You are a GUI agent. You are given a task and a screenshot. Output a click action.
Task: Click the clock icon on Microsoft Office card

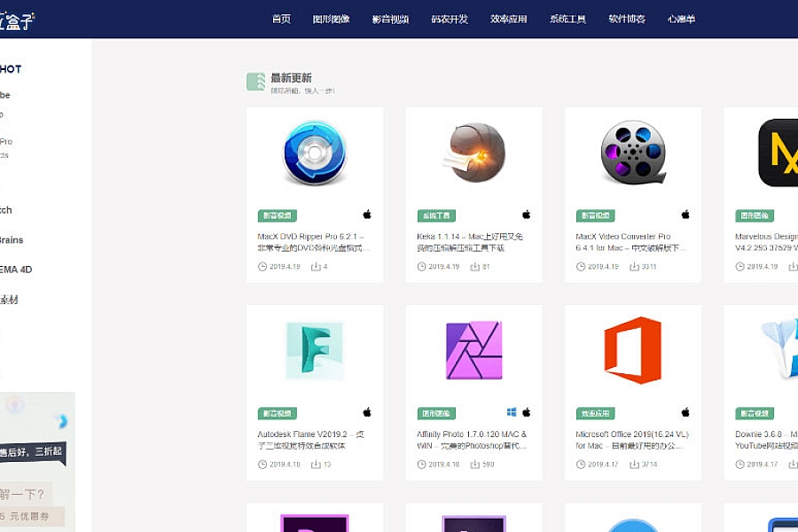[x=581, y=465]
